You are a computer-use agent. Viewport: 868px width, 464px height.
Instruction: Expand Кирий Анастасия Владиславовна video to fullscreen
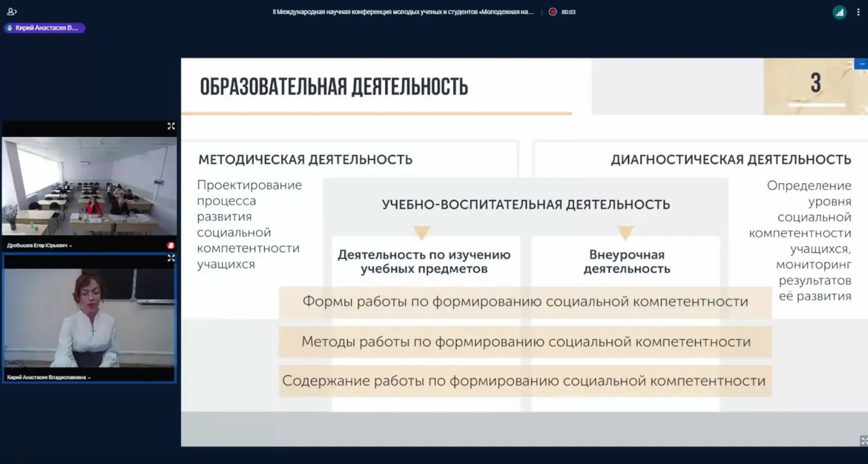click(171, 258)
